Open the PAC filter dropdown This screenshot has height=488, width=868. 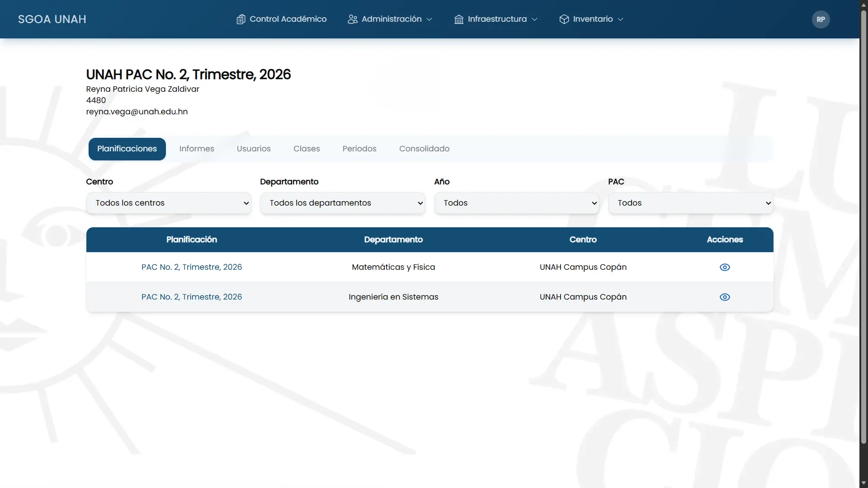coord(691,203)
